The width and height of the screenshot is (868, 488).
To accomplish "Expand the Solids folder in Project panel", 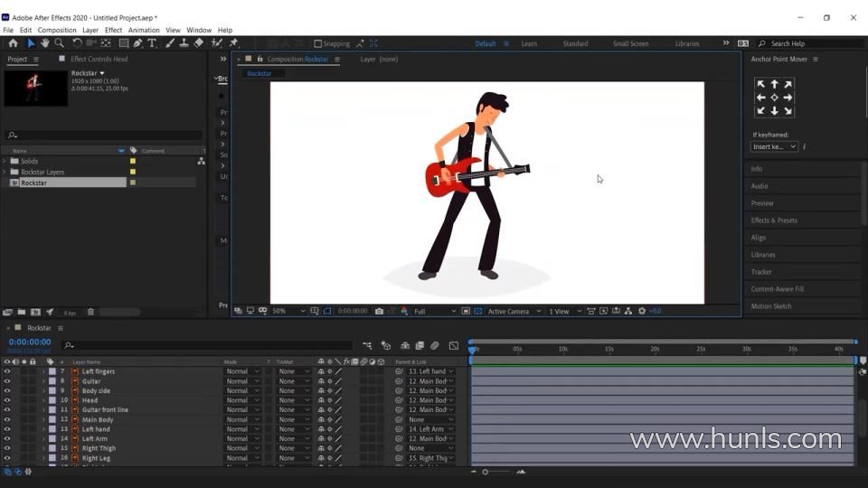I will 5,161.
